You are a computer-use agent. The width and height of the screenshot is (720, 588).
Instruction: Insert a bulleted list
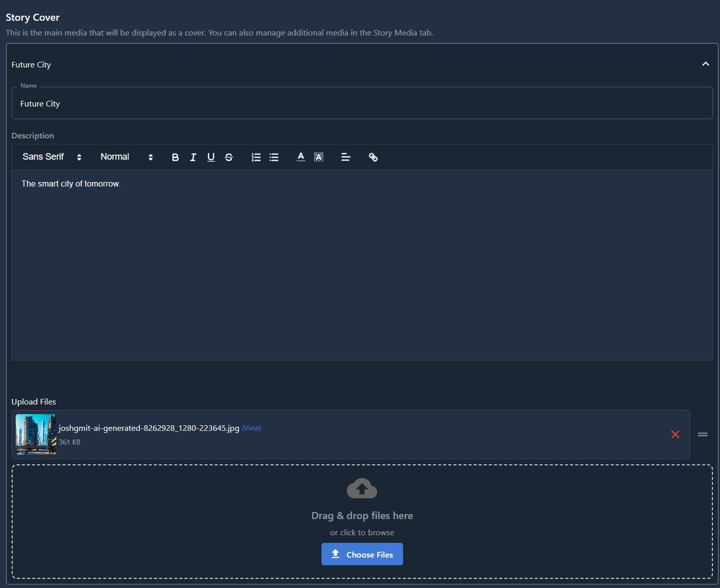pyautogui.click(x=274, y=157)
